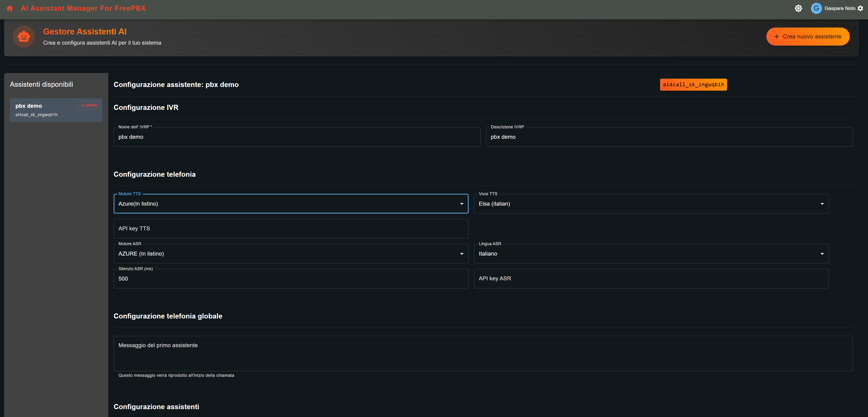Open Voce TTS dropdown
Viewport: 868px width, 417px height.
[651, 204]
